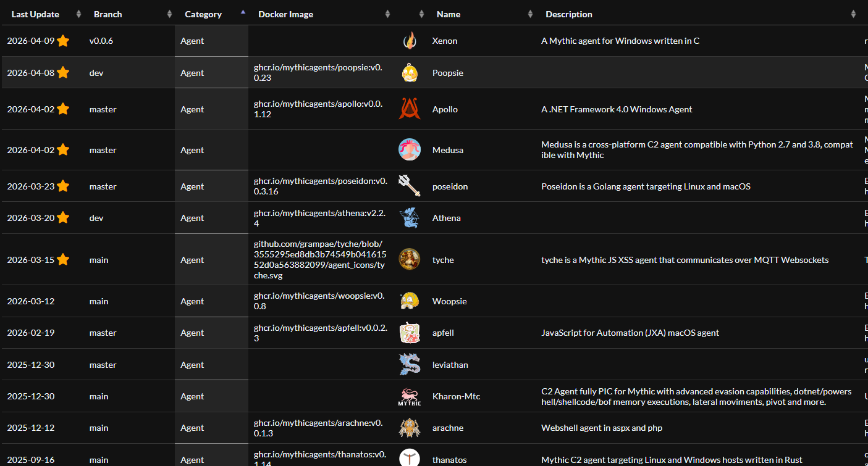The height and width of the screenshot is (466, 868).
Task: Click the star beside 2026-04-09
Action: point(63,41)
